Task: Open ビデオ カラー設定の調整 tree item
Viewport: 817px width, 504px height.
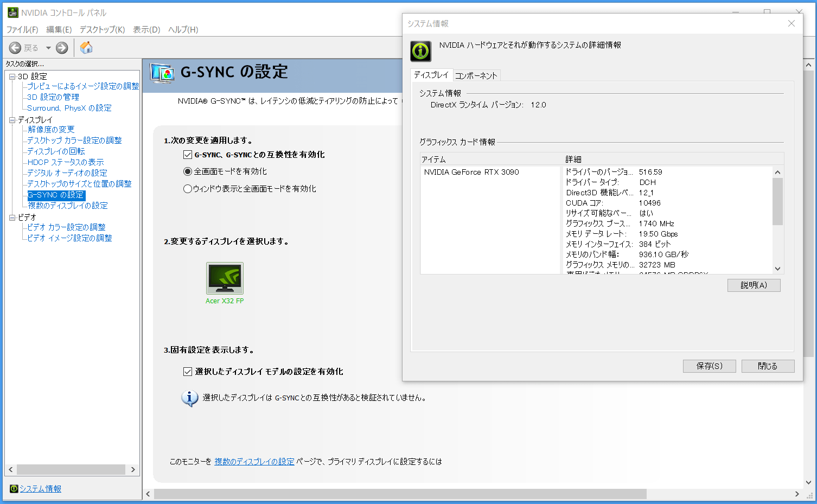Action: pyautogui.click(x=66, y=227)
